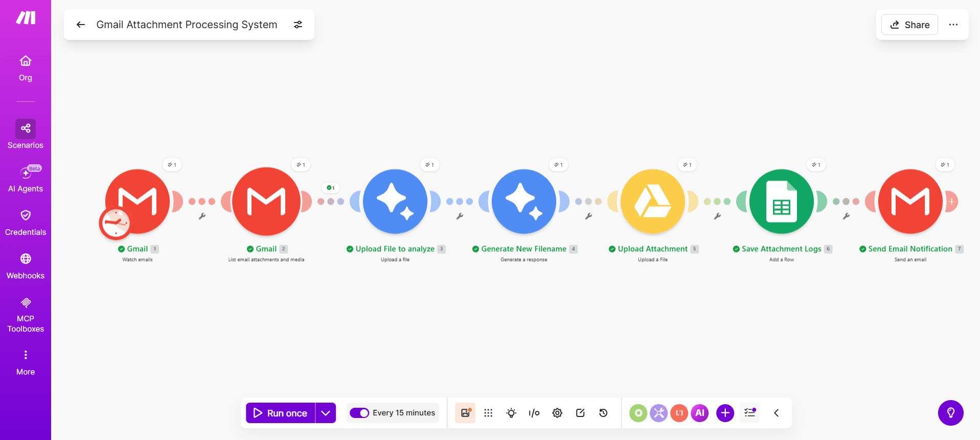Image resolution: width=980 pixels, height=440 pixels.
Task: Click Upload Attachment label text
Action: tap(653, 249)
